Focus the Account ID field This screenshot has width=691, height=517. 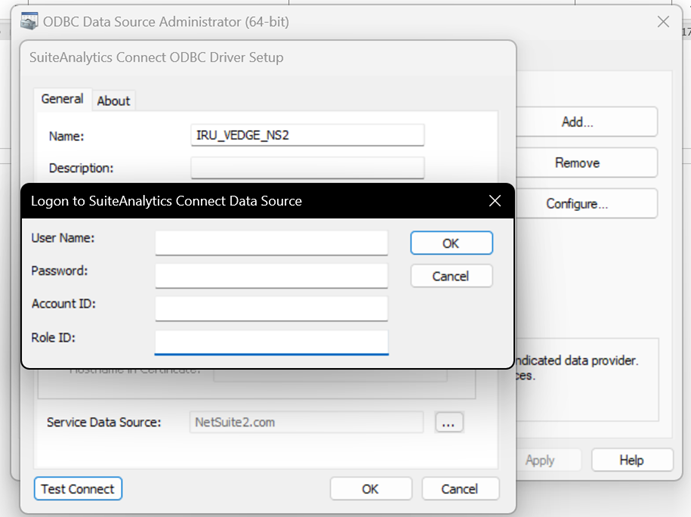pyautogui.click(x=271, y=309)
